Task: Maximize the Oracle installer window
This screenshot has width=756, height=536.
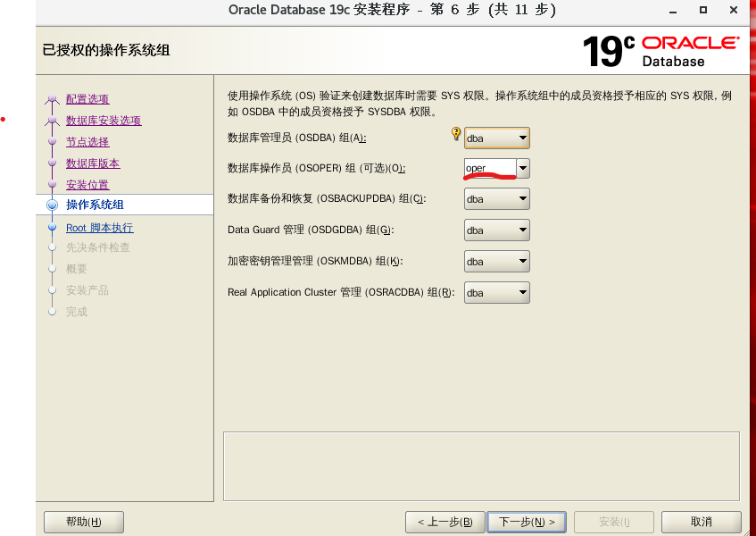Action: pyautogui.click(x=703, y=10)
